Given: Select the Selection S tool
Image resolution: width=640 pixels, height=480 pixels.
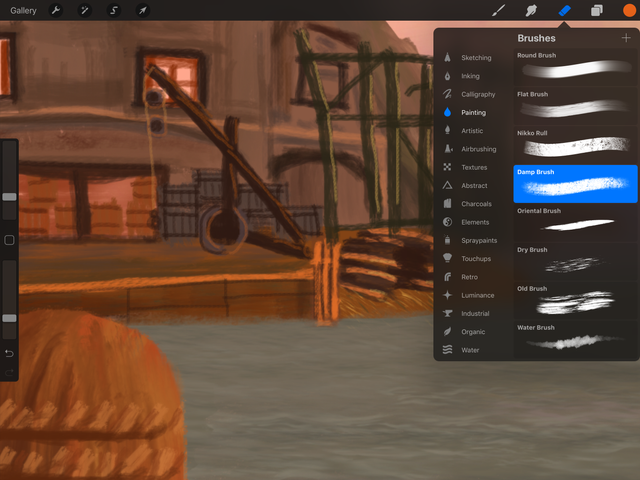Looking at the screenshot, I should coord(113,10).
